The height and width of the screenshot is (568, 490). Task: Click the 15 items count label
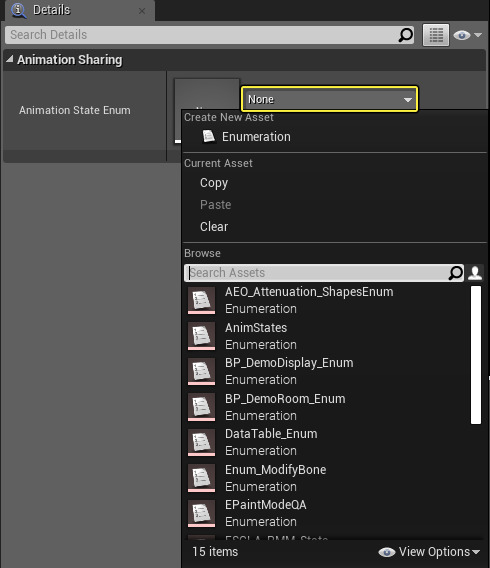pos(215,552)
